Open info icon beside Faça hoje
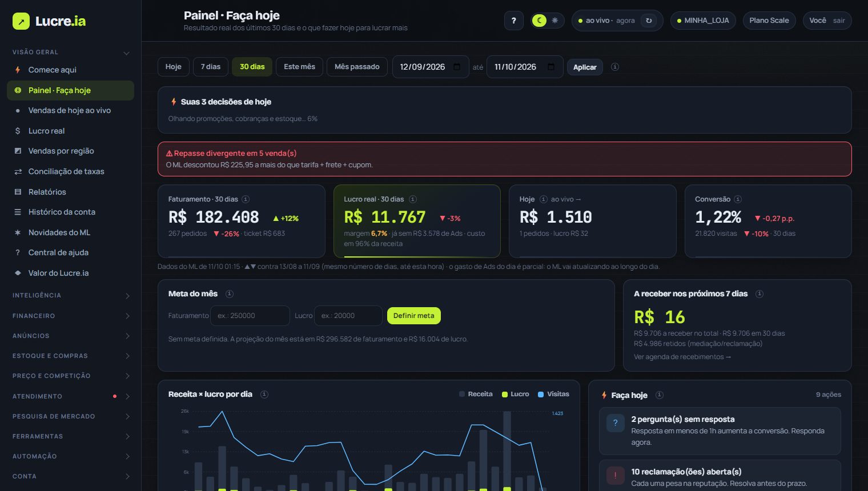This screenshot has height=491, width=868. pos(660,395)
